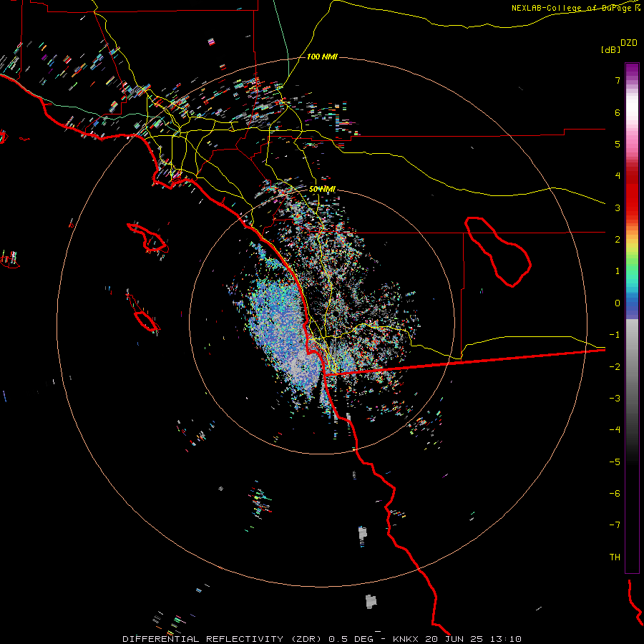
Task: Click the "(ZDR)" product abbreviation
Action: coord(306,639)
